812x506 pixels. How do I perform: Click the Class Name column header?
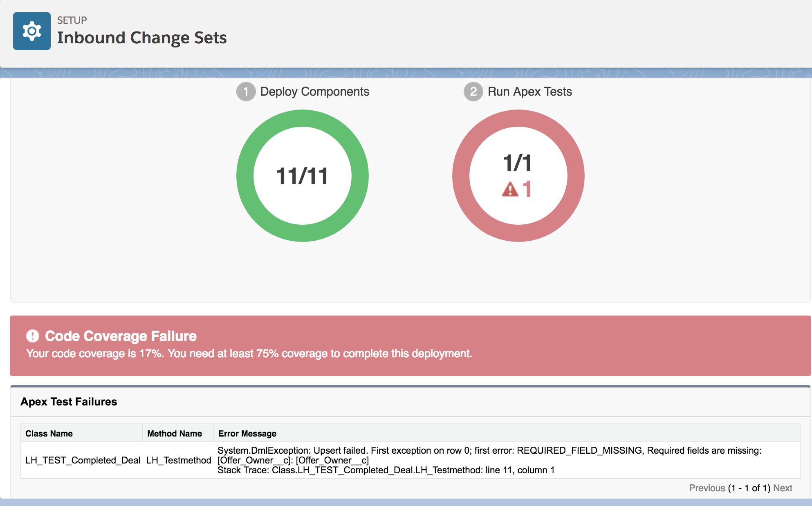49,434
